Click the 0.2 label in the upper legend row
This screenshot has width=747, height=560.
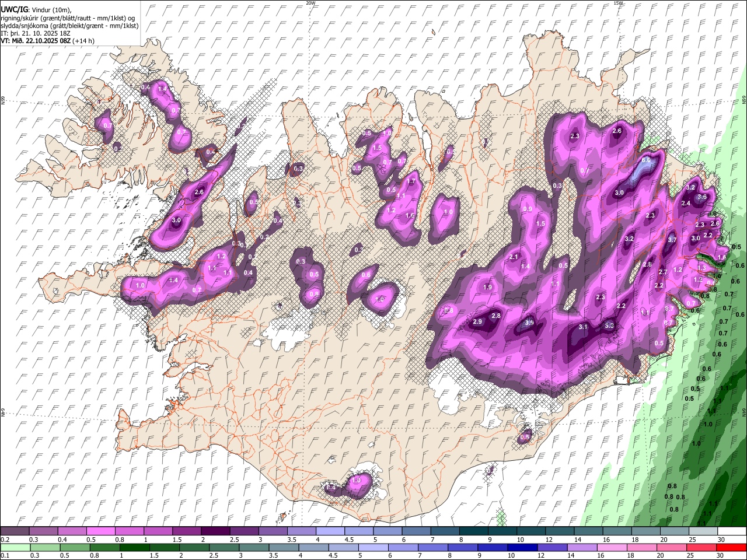tap(5, 539)
